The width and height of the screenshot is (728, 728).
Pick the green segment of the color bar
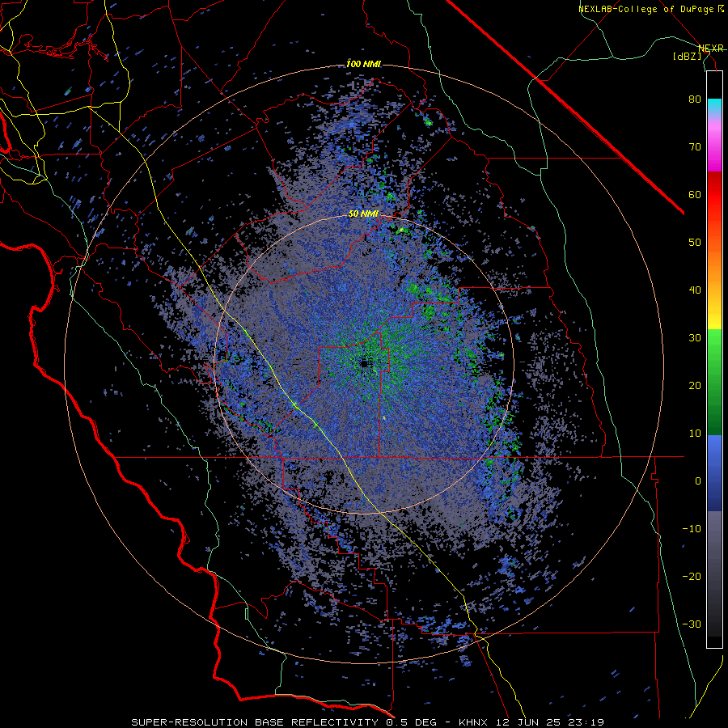[x=714, y=382]
